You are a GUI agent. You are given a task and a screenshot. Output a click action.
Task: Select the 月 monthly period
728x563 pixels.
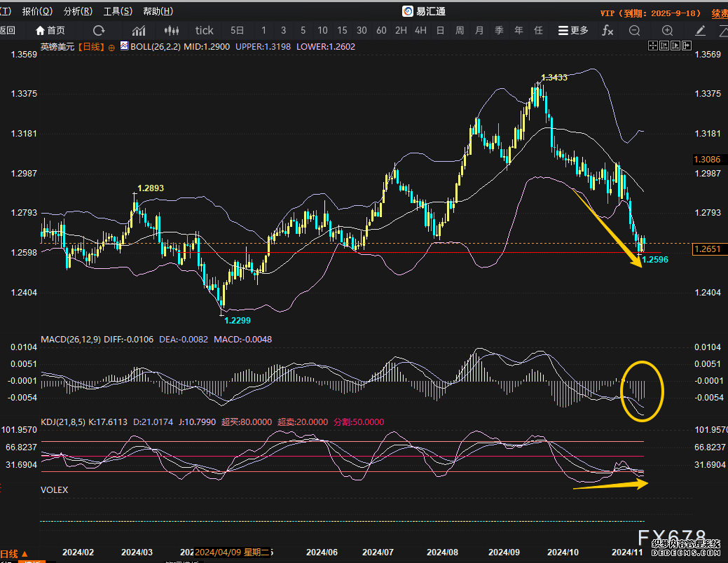click(479, 31)
